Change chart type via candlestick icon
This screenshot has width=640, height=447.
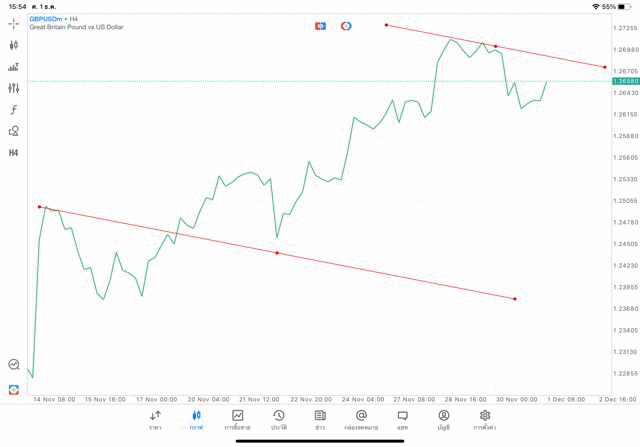14,45
